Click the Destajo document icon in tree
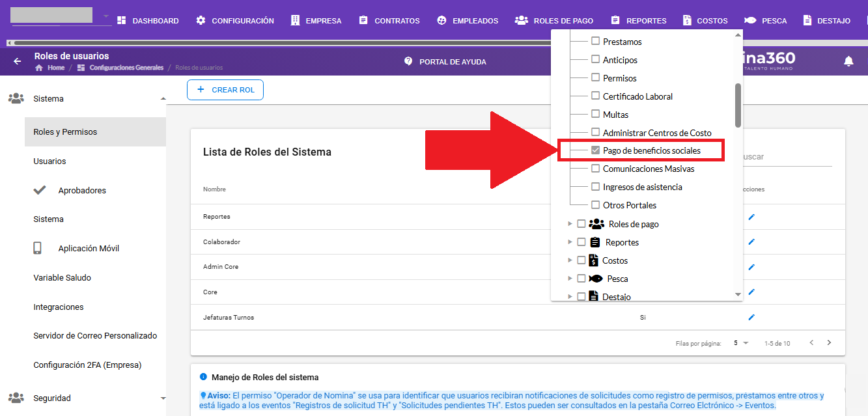 (593, 296)
